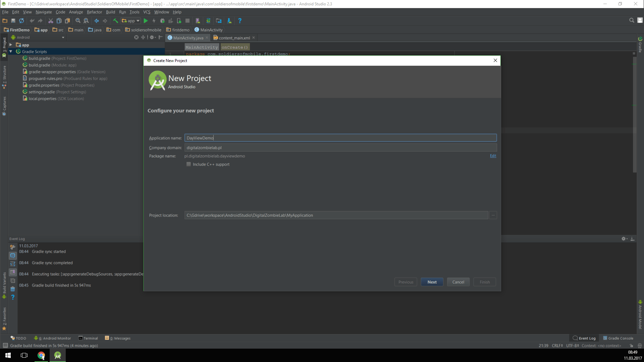Collapse the Gradle Scripts tree node
644x362 pixels.
pyautogui.click(x=11, y=51)
